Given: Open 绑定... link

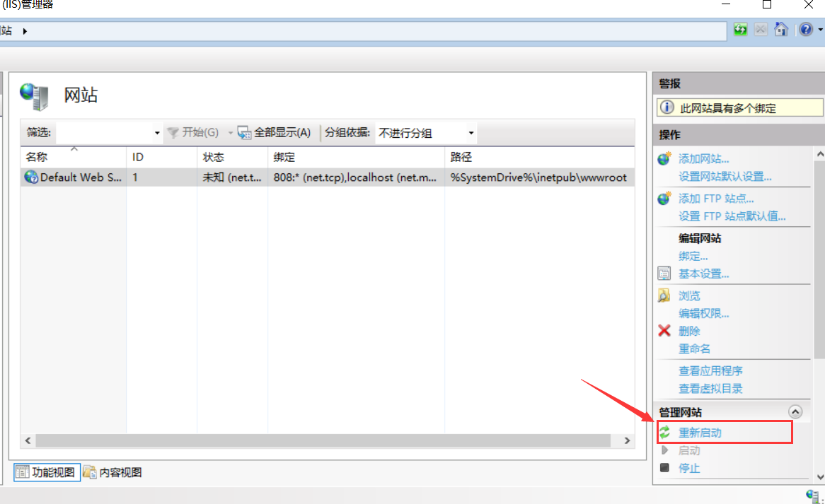Looking at the screenshot, I should [x=693, y=257].
